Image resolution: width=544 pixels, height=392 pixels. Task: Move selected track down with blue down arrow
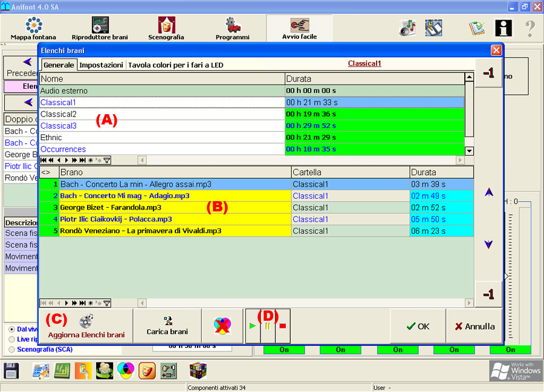point(488,245)
